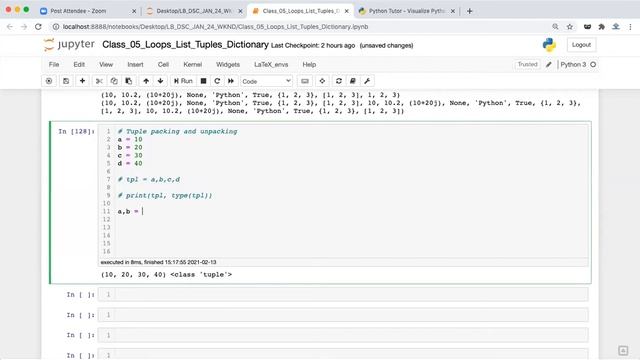
Task: Click the first toolbar icon left of Save
Action: point(49,81)
